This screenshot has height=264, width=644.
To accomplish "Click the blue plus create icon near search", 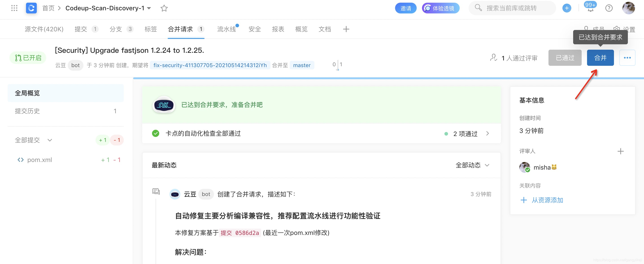I will [x=567, y=8].
